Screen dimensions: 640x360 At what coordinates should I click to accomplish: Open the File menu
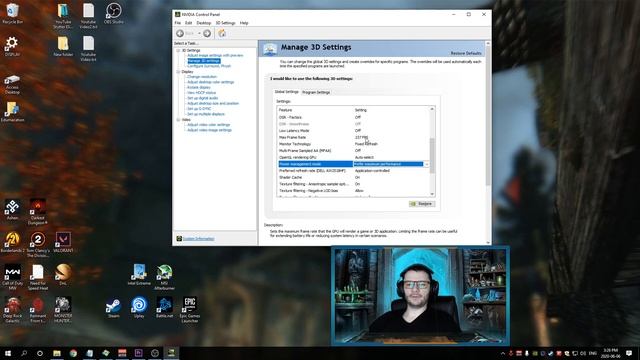click(x=178, y=23)
